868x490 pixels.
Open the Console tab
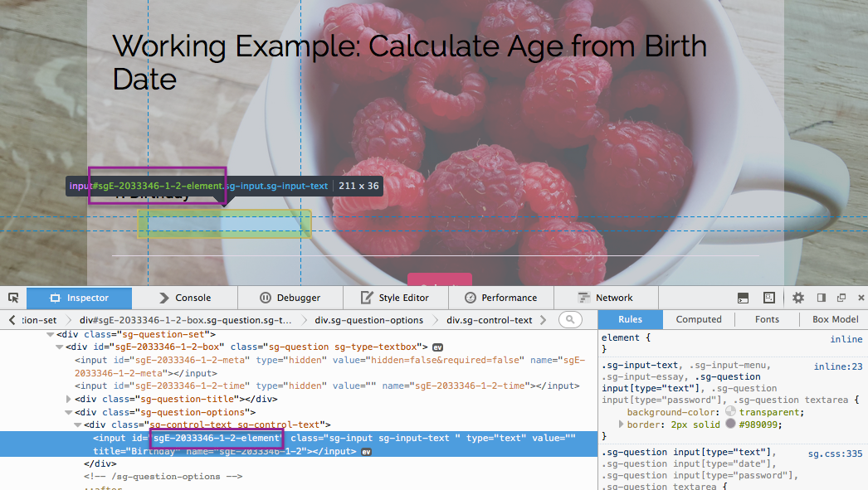pyautogui.click(x=185, y=298)
